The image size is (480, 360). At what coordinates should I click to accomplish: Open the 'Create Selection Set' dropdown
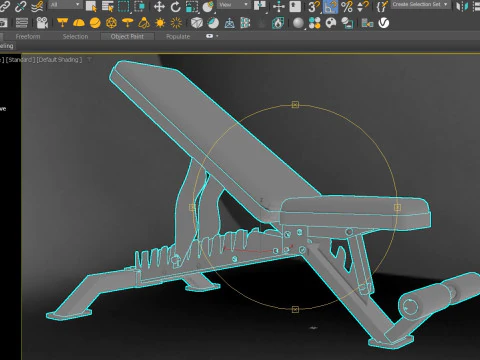pyautogui.click(x=420, y=5)
